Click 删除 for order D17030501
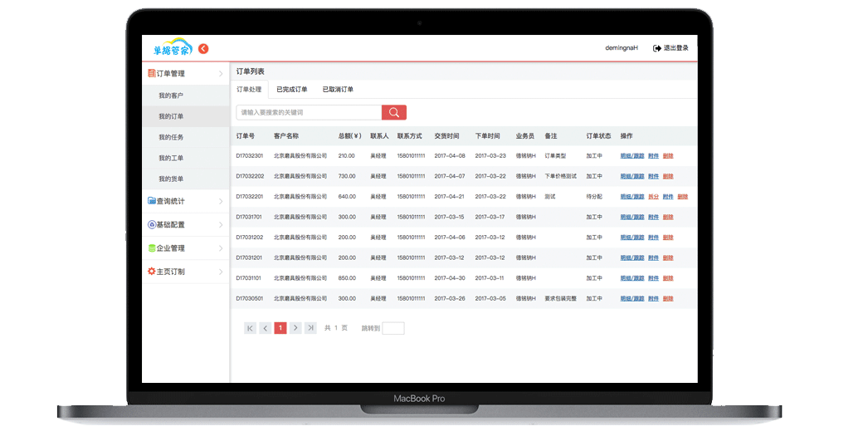Image resolution: width=868 pixels, height=441 pixels. 668,299
